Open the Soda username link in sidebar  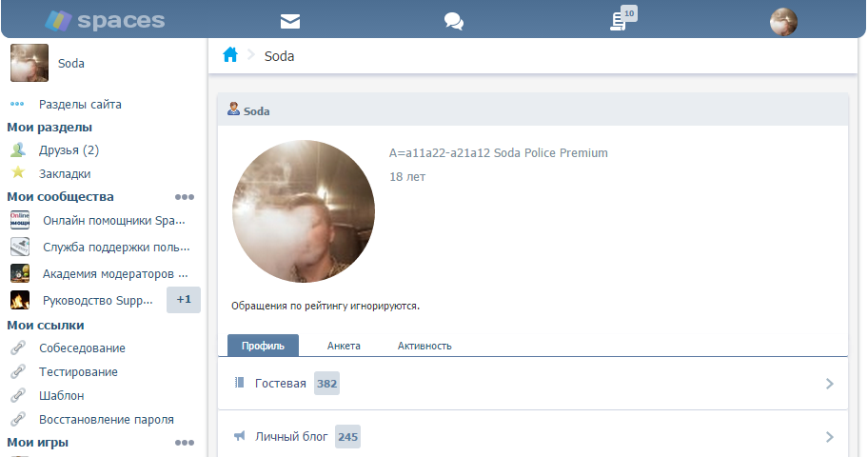(x=71, y=63)
